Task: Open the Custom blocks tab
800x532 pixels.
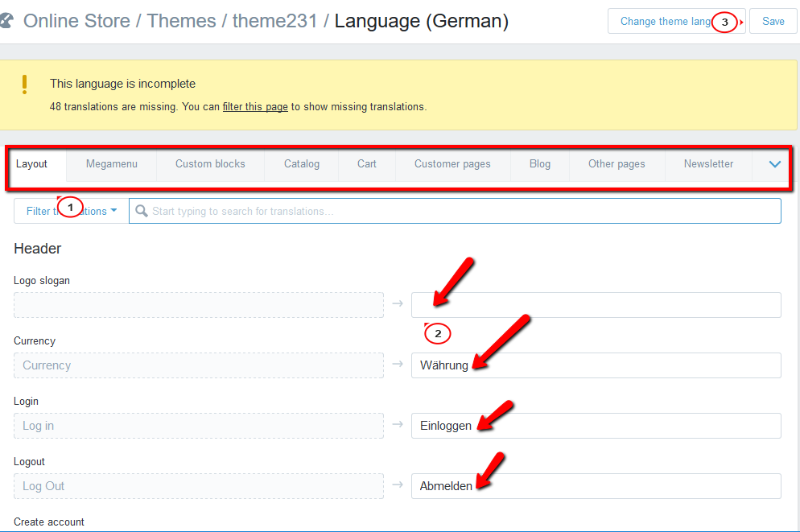Action: 210,163
